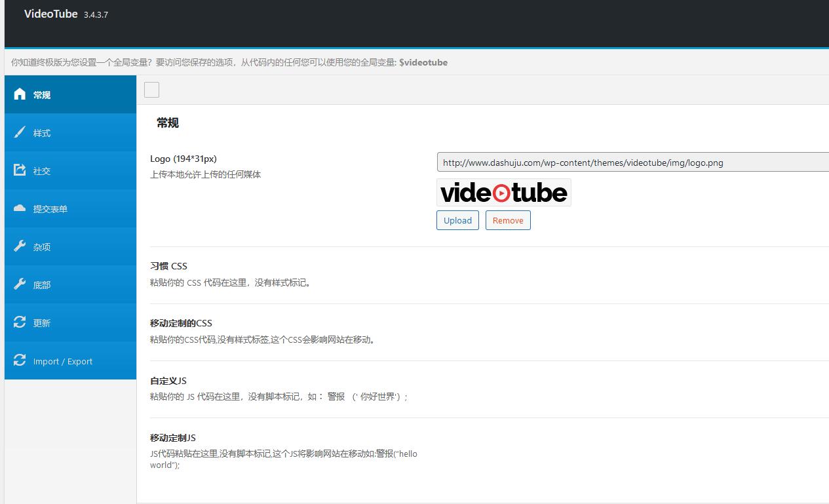Image resolution: width=829 pixels, height=504 pixels.
Task: Click the home icon beside 常规
Action: (20, 94)
